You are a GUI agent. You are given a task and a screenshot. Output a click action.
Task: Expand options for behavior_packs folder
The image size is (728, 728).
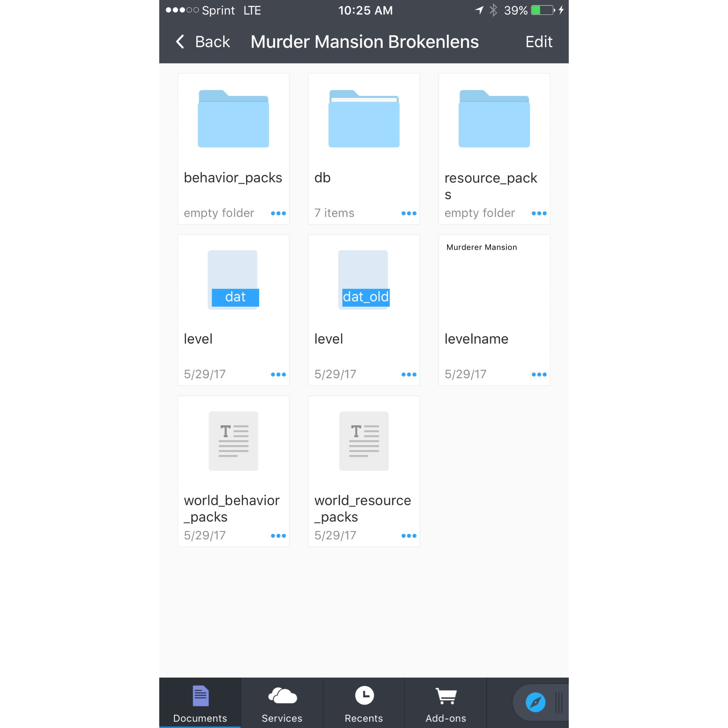[x=278, y=213]
